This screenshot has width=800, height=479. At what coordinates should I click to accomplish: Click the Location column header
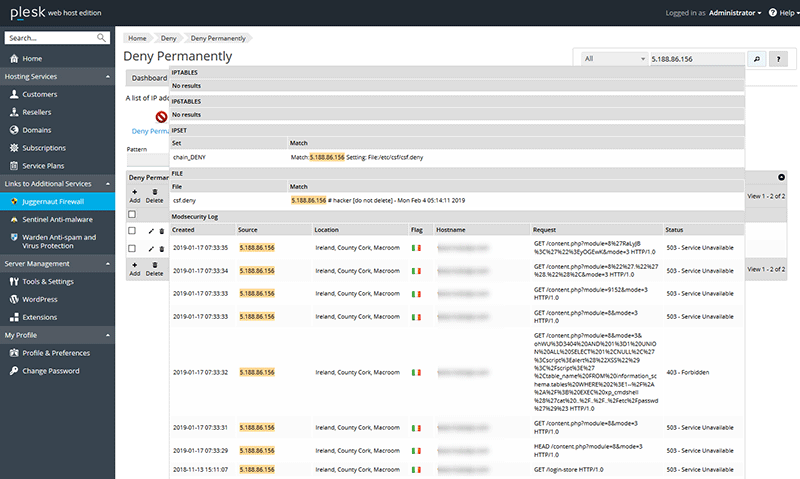tap(327, 230)
